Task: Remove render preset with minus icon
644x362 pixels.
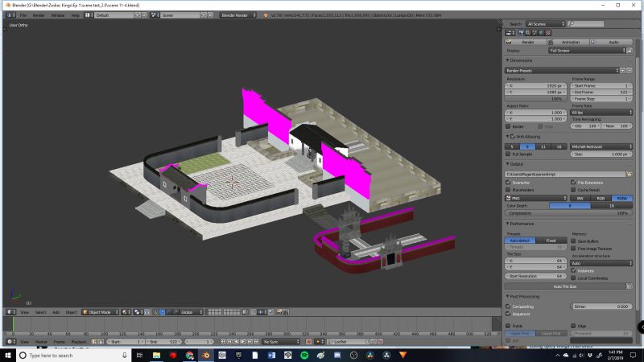Action: [630, 71]
